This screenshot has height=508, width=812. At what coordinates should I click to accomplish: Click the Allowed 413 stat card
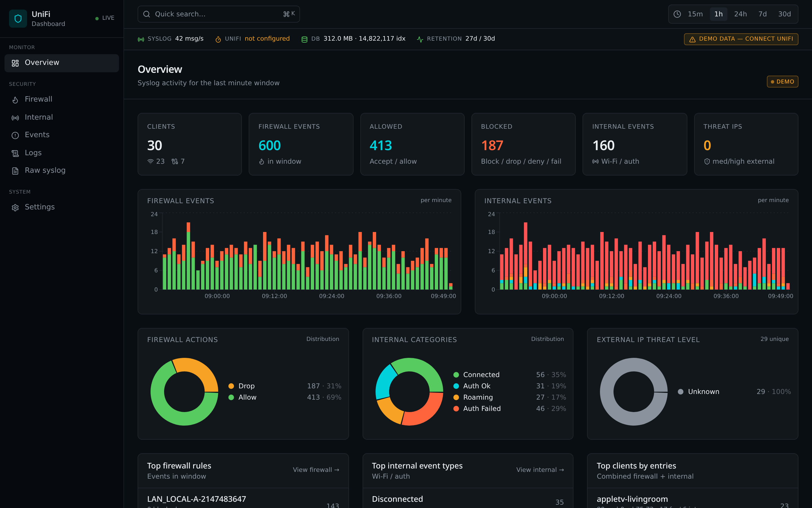(412, 144)
